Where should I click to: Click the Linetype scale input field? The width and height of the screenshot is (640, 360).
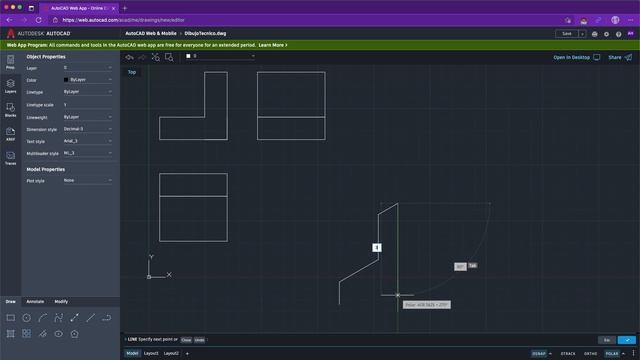point(88,104)
